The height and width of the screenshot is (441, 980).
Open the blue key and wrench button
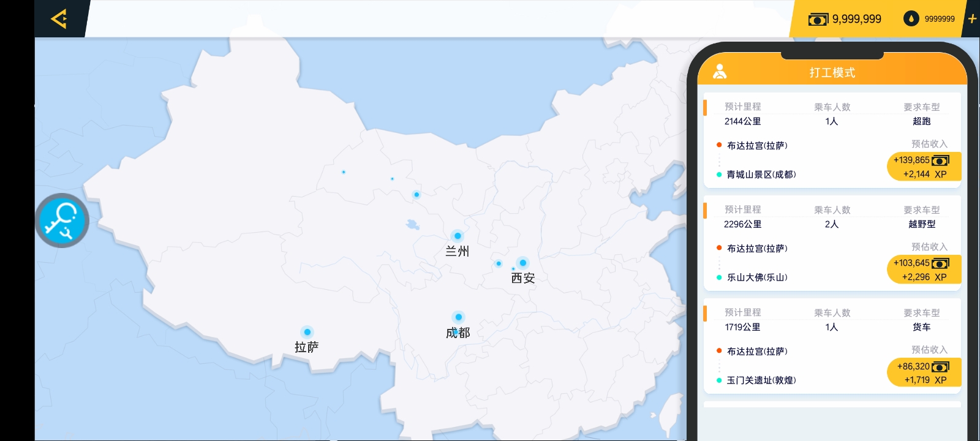pyautogui.click(x=62, y=221)
